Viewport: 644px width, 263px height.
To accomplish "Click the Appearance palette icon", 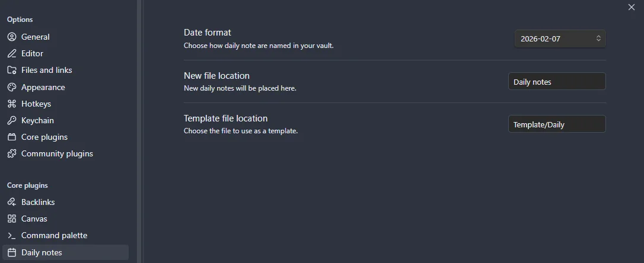I will 12,87.
